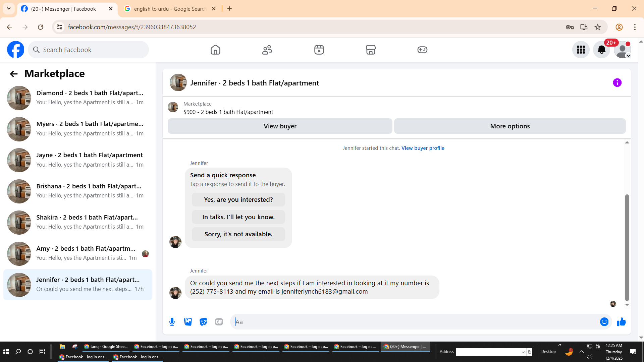Send a thumbs-up like
Viewport: 644px width, 362px height.
click(x=621, y=322)
